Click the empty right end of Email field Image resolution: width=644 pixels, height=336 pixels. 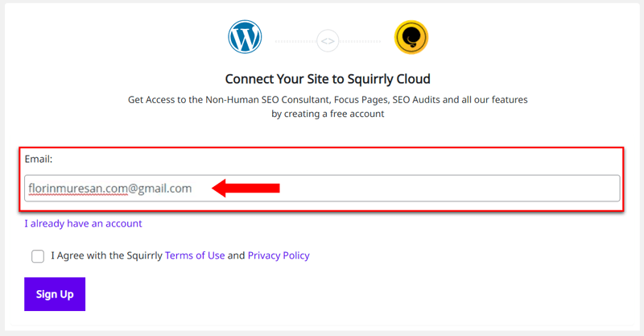point(452,189)
